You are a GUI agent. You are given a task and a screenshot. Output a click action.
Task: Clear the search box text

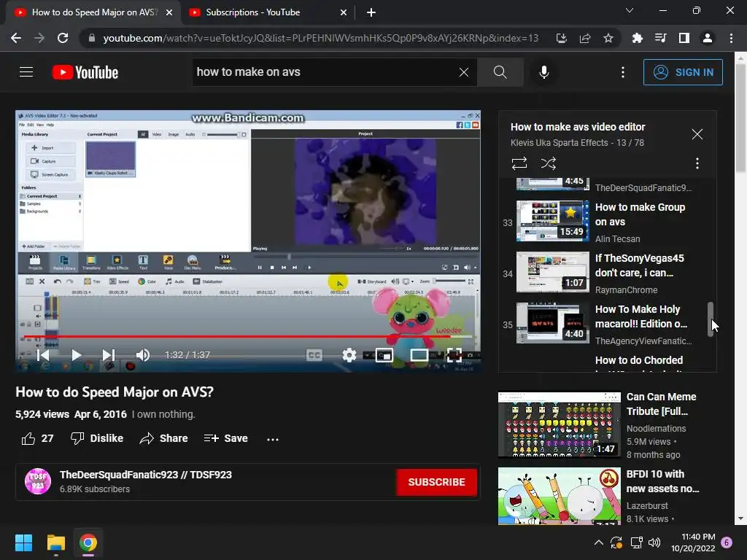tap(463, 72)
